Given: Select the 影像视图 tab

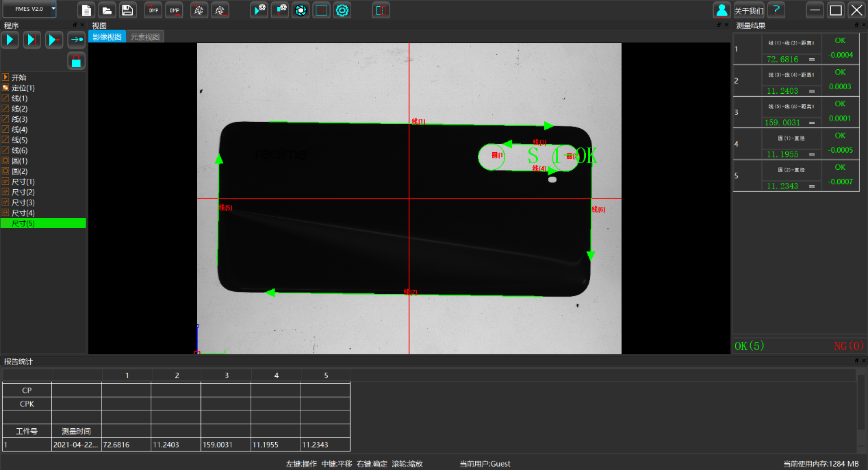Looking at the screenshot, I should click(107, 37).
